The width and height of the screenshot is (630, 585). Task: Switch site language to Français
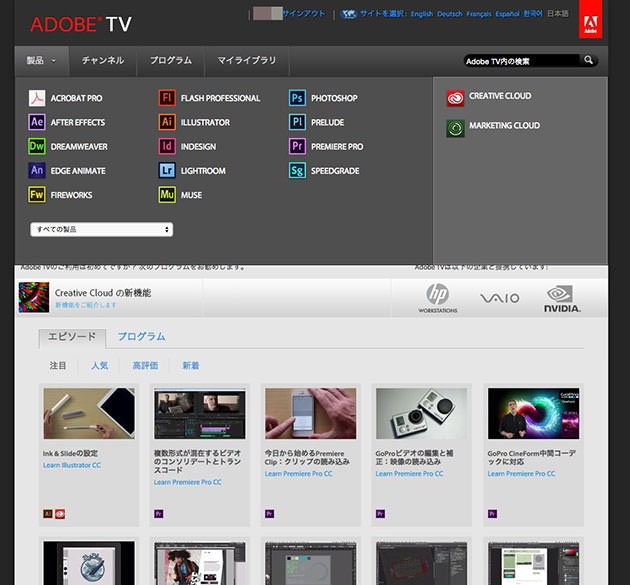479,14
